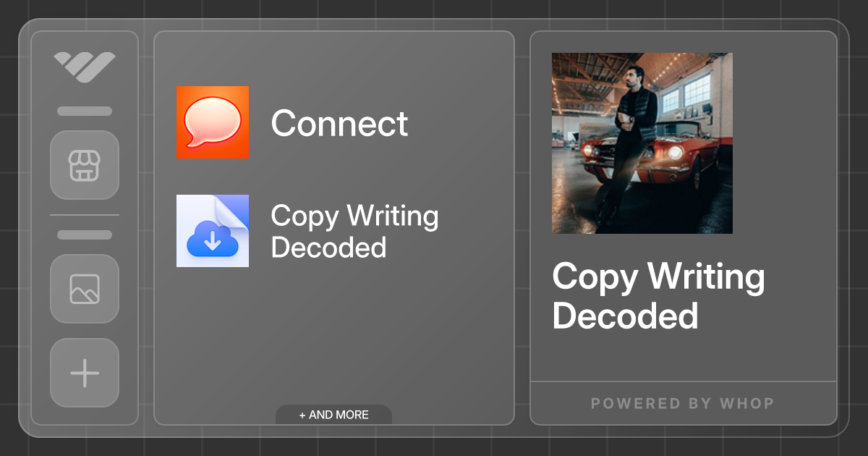This screenshot has width=868, height=456.
Task: Click the Whop logo in the sidebar
Action: click(85, 67)
